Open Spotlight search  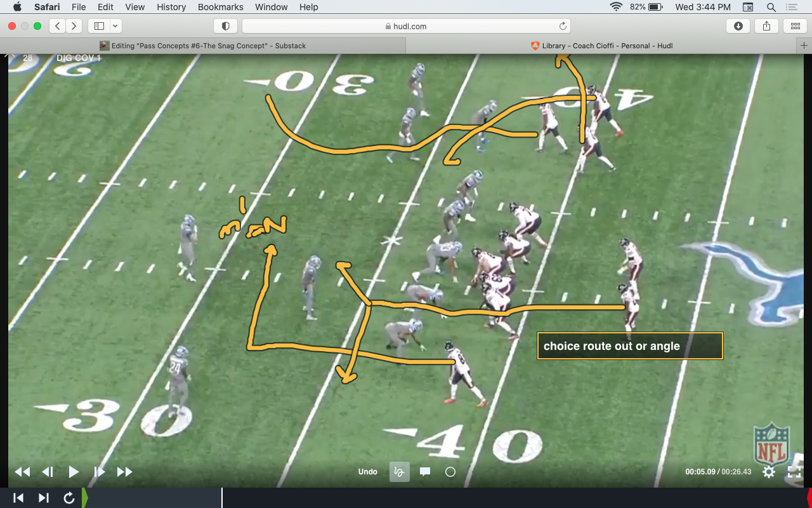[771, 7]
